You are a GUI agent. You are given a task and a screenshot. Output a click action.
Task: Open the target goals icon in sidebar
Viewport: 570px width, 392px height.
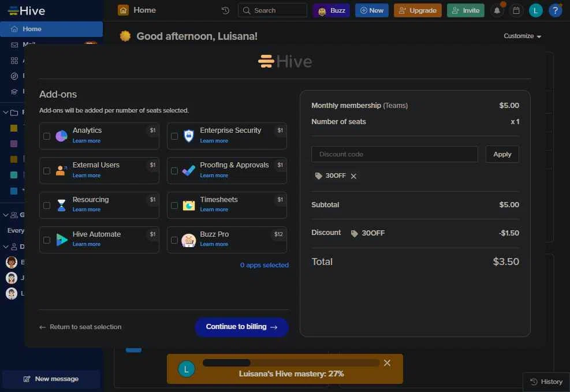point(14,76)
